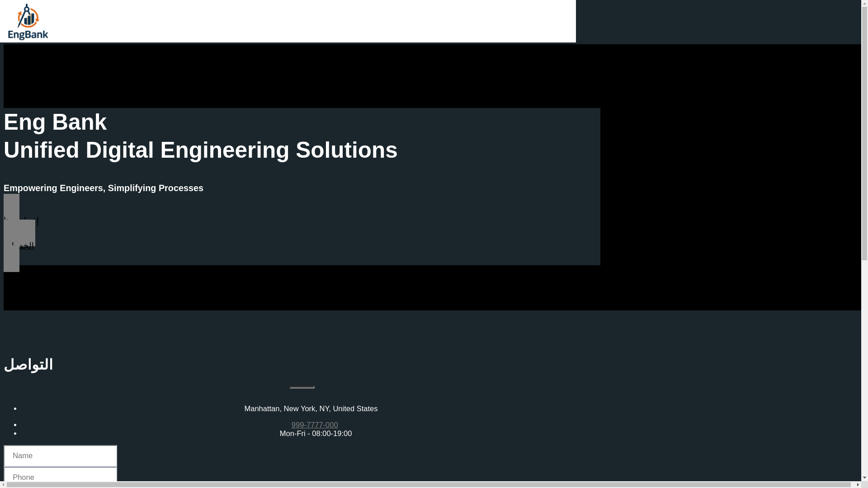Click the Unified Digital Engineering Solutions heading
868x488 pixels.
[200, 150]
